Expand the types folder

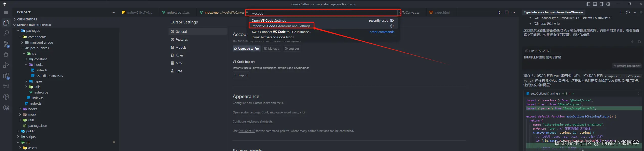pos(66,81)
